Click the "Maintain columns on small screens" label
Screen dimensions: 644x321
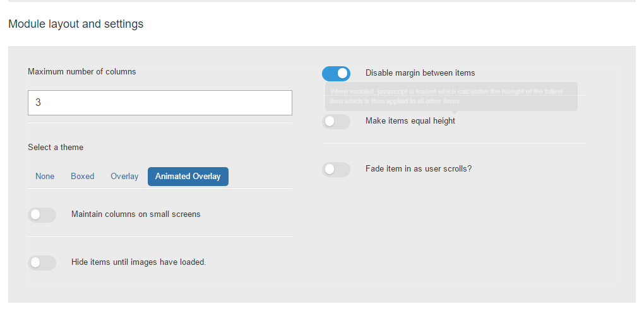pyautogui.click(x=136, y=214)
